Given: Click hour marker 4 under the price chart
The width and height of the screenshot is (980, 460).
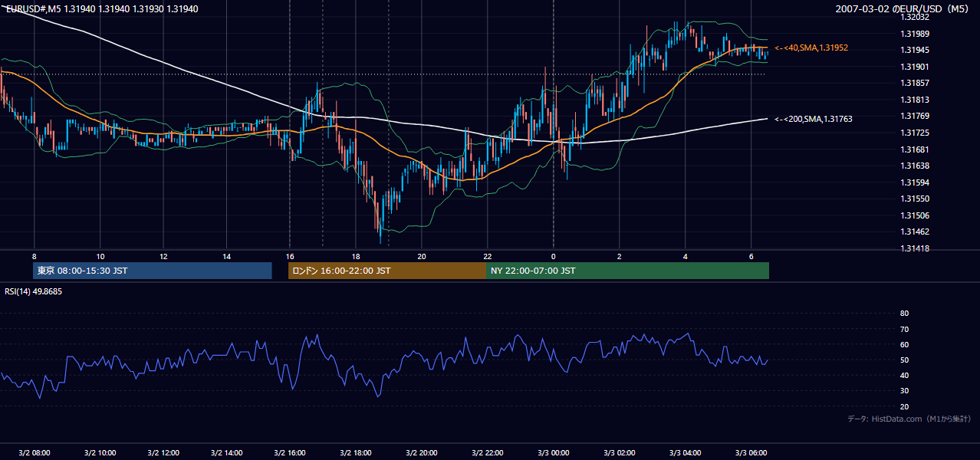Looking at the screenshot, I should (x=686, y=256).
